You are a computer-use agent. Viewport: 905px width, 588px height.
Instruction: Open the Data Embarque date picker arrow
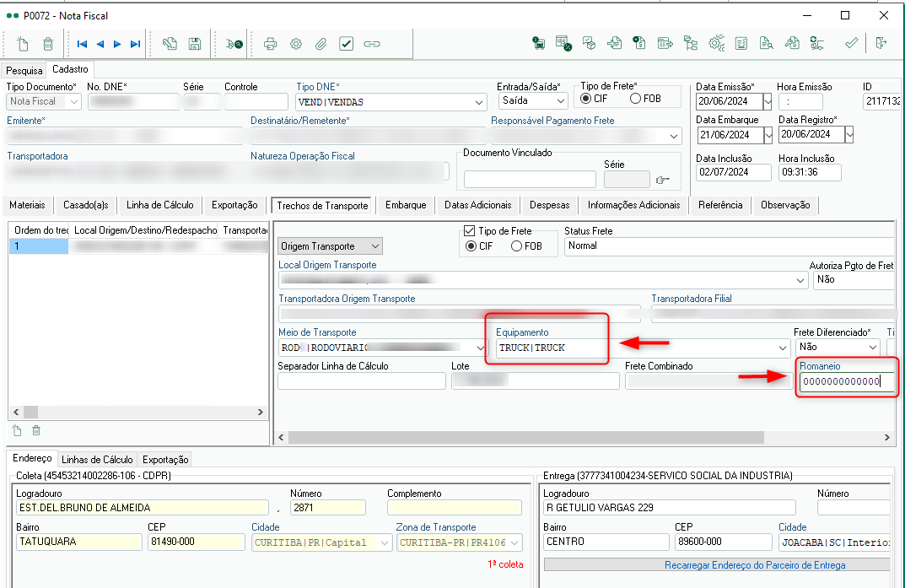tap(768, 135)
